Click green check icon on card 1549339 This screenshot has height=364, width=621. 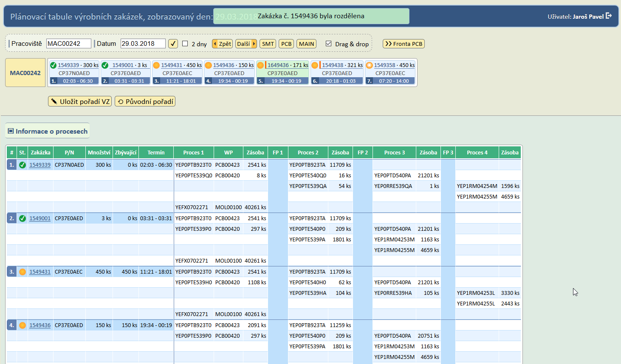point(53,65)
